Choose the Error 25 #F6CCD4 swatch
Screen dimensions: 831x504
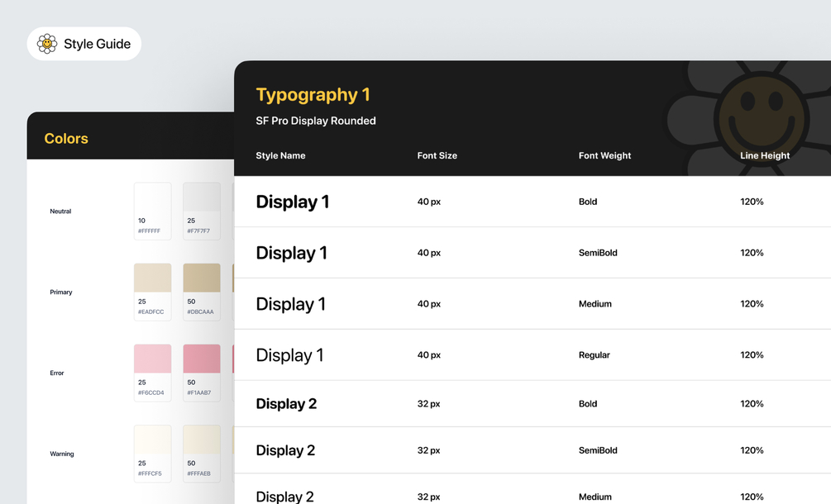click(153, 373)
